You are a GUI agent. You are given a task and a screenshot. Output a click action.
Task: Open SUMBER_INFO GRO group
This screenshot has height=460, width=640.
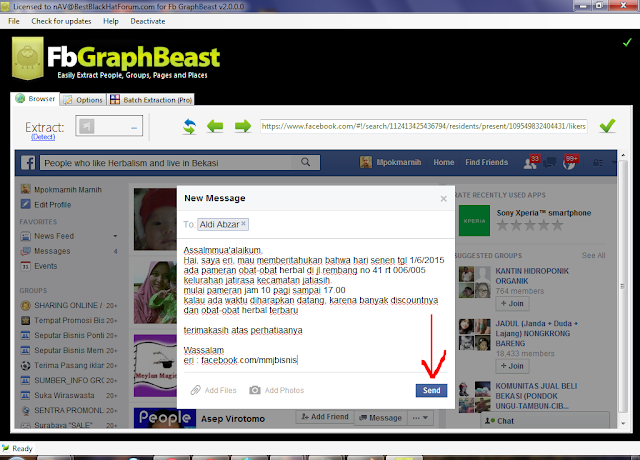[x=69, y=380]
